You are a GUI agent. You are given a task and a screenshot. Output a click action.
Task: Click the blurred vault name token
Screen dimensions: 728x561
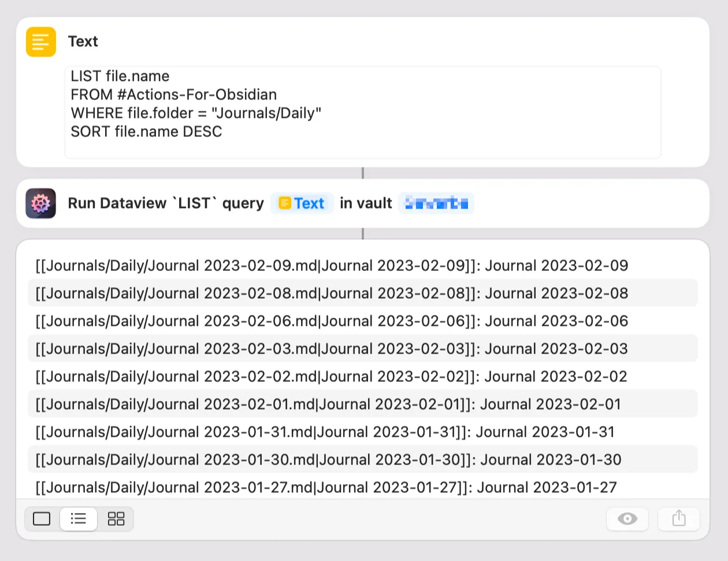coord(436,203)
